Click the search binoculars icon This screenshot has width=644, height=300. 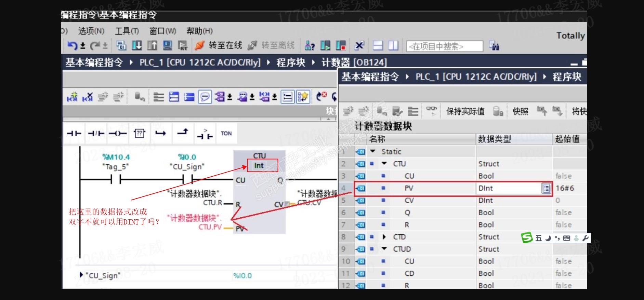click(494, 45)
